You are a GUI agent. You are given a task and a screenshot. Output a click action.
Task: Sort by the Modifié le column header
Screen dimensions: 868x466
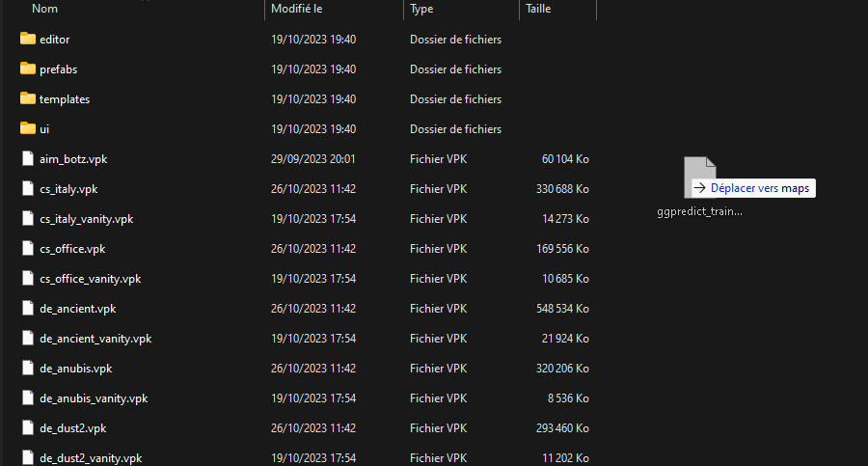click(297, 9)
